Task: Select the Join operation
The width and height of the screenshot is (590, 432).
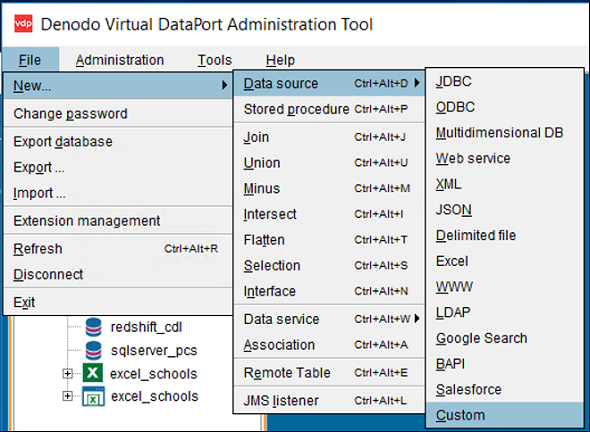Action: [329, 137]
